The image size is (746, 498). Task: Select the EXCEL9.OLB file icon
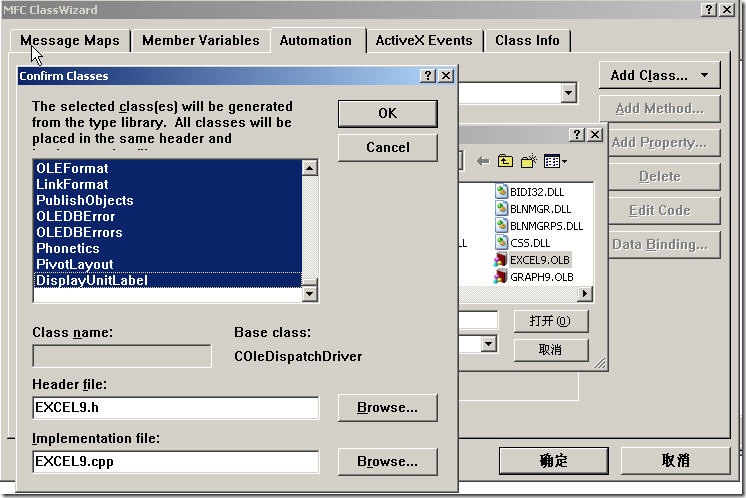[501, 260]
